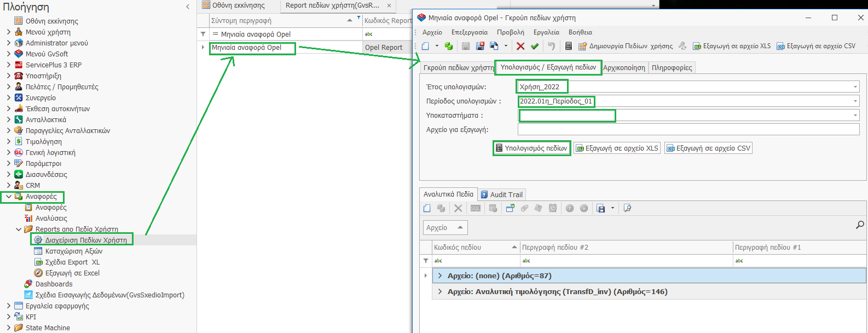Click the move down arrow icon
This screenshot has width=868, height=333.
pos(584,208)
